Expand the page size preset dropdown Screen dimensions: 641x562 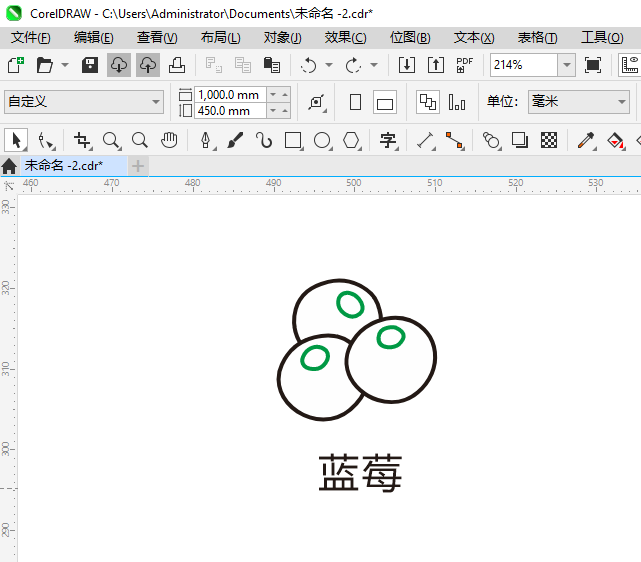(156, 102)
